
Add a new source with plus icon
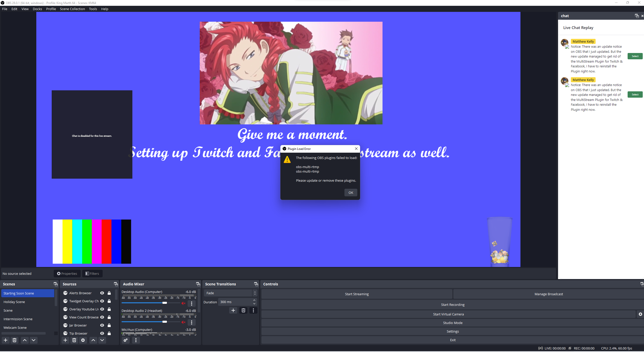pyautogui.click(x=65, y=340)
